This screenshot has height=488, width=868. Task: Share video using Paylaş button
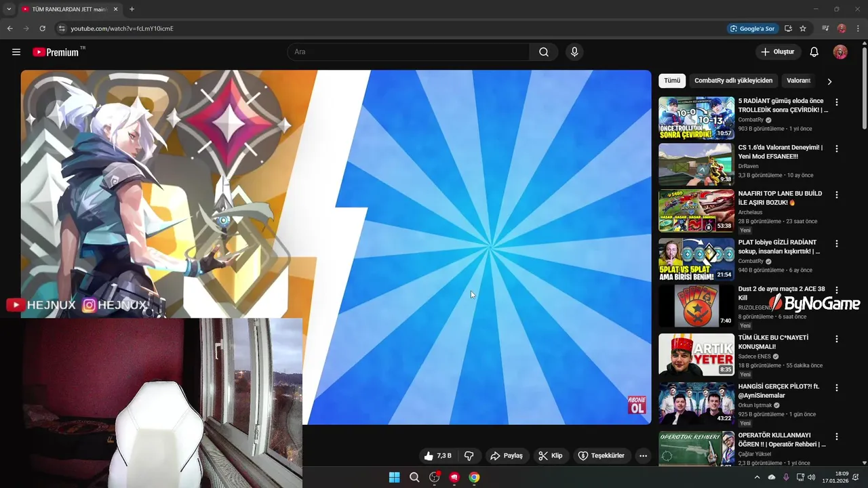(x=507, y=455)
